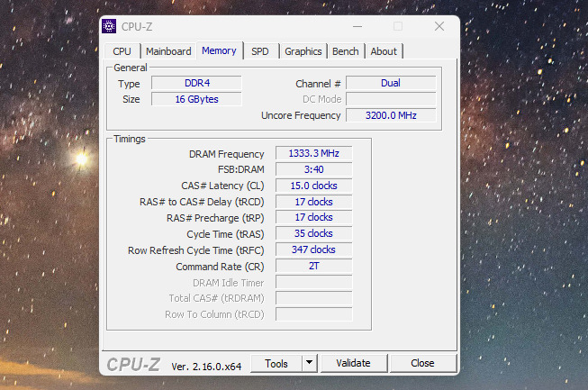Close CPU-Z with the title bar X
588x390 pixels.
439,26
